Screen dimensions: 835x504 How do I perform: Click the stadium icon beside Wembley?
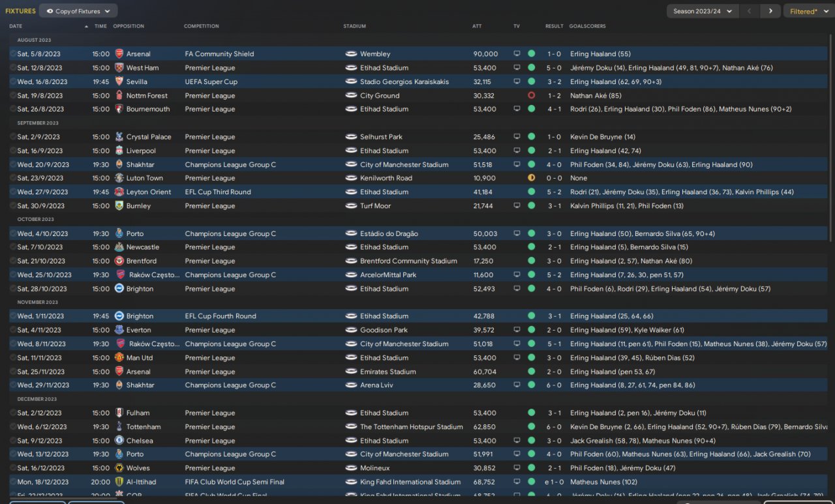pyautogui.click(x=351, y=54)
